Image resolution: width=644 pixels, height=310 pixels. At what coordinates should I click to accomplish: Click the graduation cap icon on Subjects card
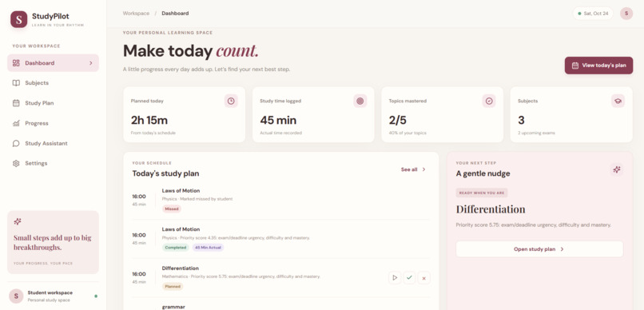(618, 101)
